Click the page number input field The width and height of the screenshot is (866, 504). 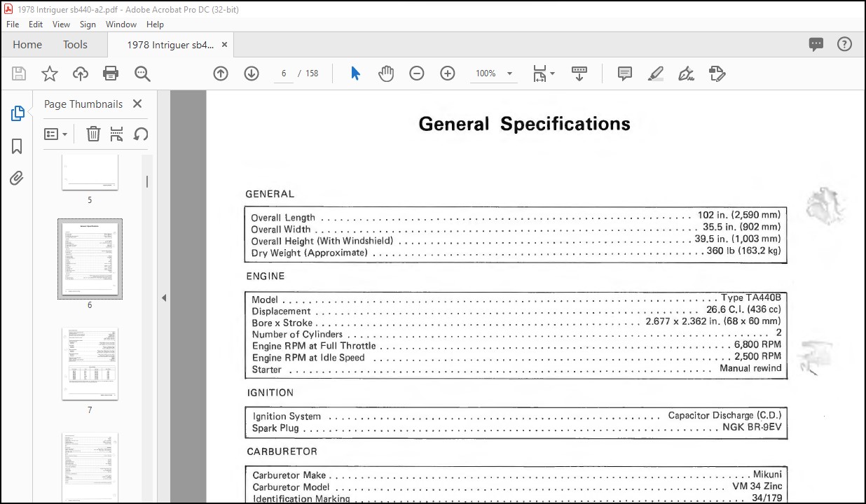(x=284, y=73)
